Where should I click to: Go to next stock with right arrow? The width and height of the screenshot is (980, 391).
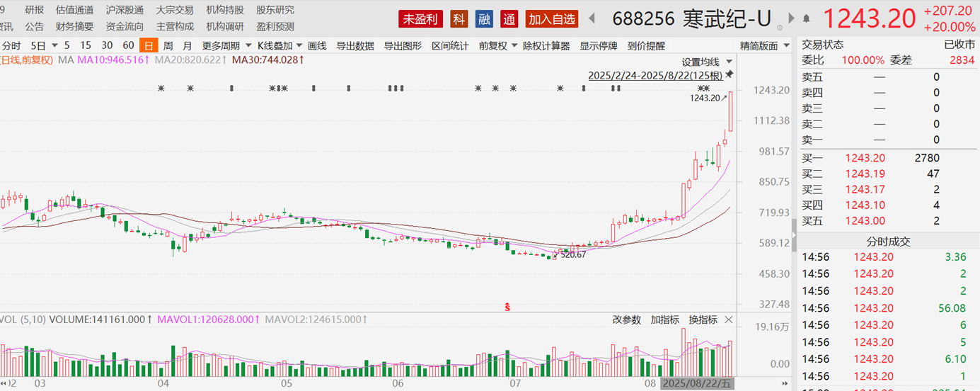coord(792,19)
